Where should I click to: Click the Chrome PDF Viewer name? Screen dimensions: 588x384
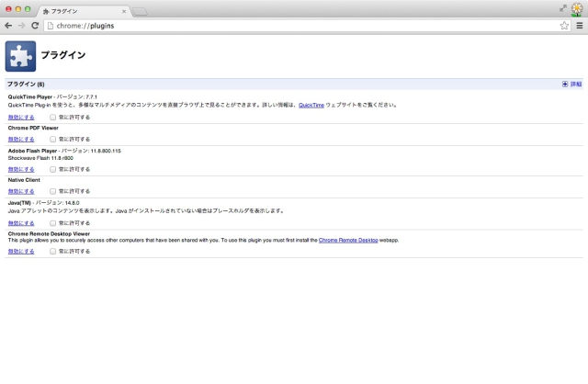(x=33, y=128)
